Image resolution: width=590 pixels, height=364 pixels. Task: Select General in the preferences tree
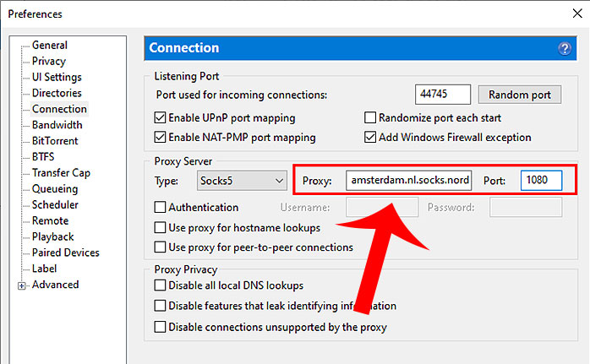(49, 46)
